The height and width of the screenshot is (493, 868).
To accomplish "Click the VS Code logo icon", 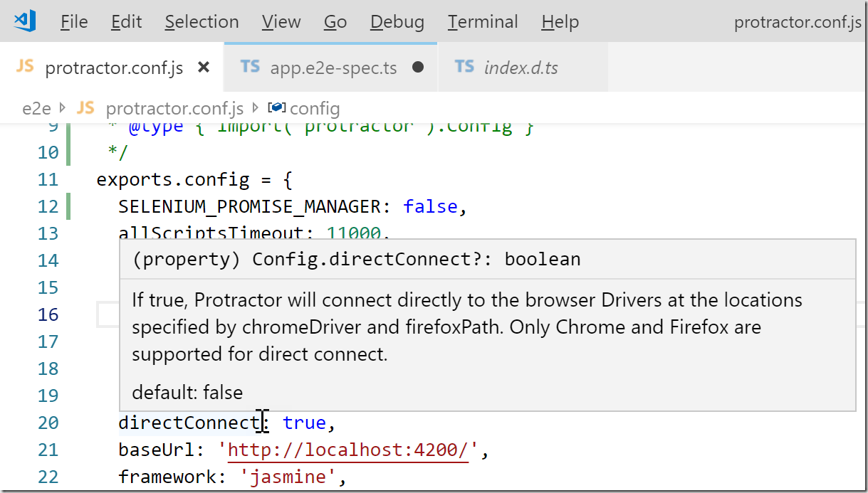I will click(26, 21).
